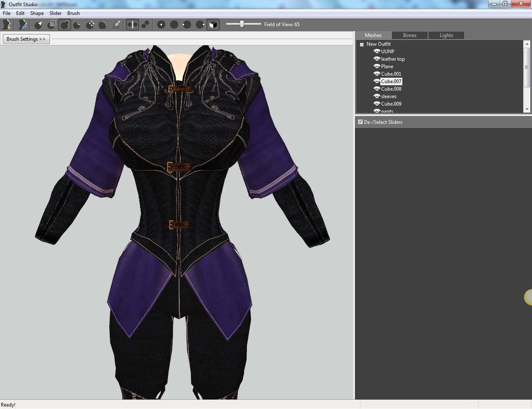Pick the Move brush with four arrows
Viewport: 532px width, 409px height.
pyautogui.click(x=90, y=25)
